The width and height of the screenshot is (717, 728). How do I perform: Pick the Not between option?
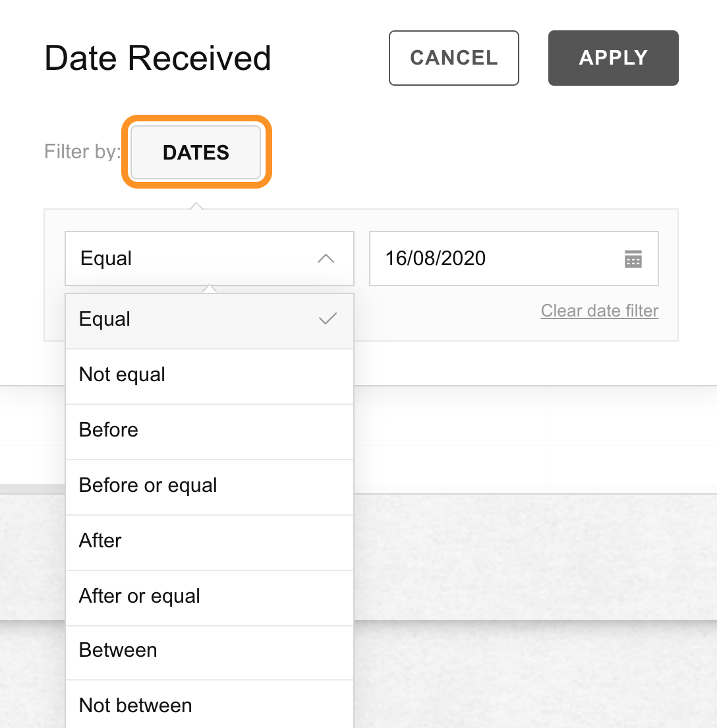pos(210,704)
